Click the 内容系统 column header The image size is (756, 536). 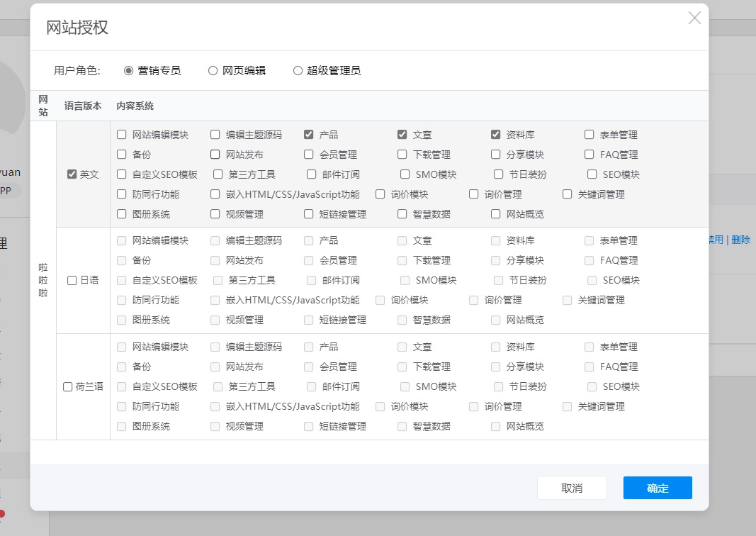coord(135,106)
